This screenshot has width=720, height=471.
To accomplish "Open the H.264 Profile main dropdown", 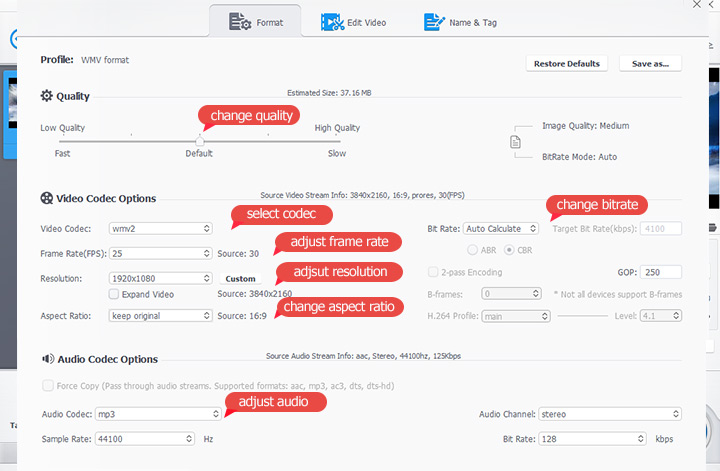I will click(516, 316).
